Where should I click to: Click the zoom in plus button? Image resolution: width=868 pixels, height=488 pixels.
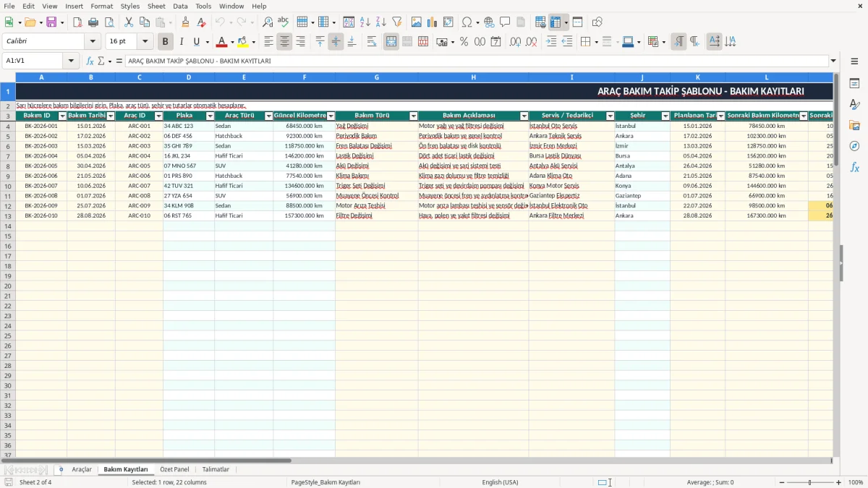[839, 482]
